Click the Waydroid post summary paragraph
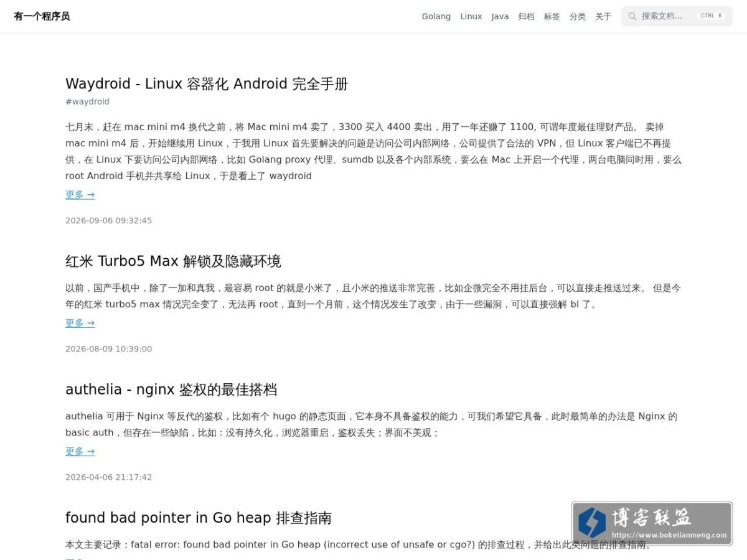The height and width of the screenshot is (560, 747). 374,151
